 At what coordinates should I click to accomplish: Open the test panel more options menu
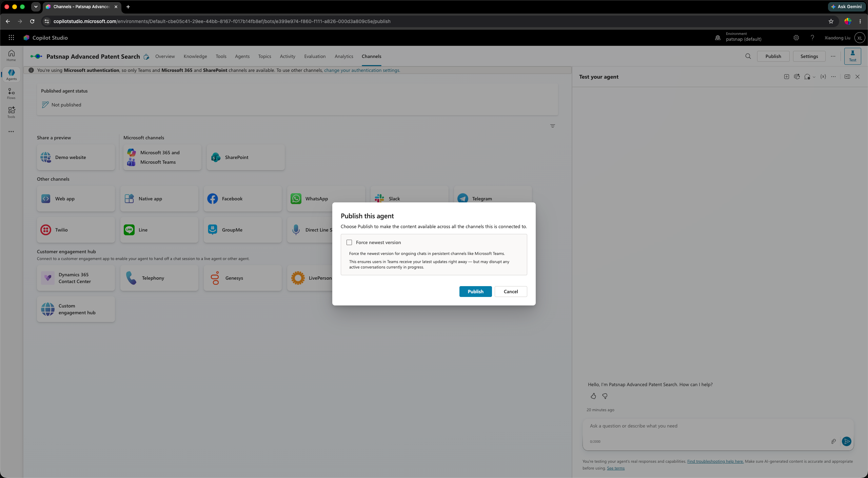833,77
